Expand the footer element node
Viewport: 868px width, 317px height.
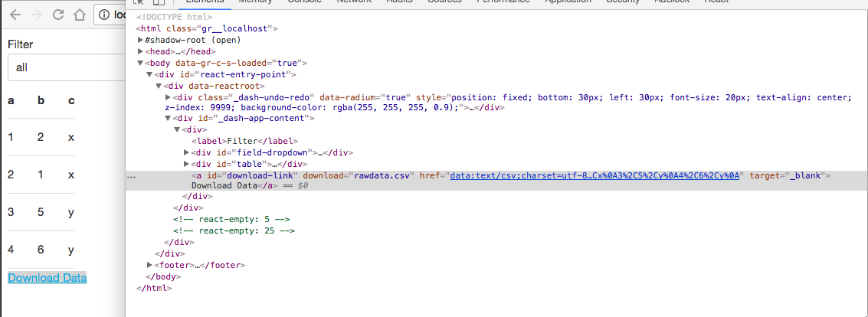click(x=149, y=265)
